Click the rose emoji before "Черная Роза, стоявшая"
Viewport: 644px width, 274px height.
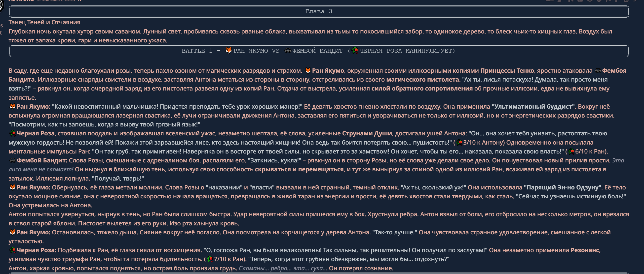point(12,133)
